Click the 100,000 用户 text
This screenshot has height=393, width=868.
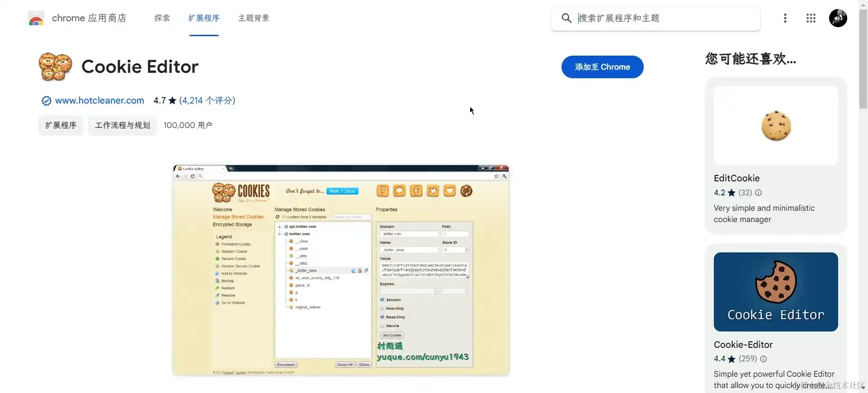point(188,125)
